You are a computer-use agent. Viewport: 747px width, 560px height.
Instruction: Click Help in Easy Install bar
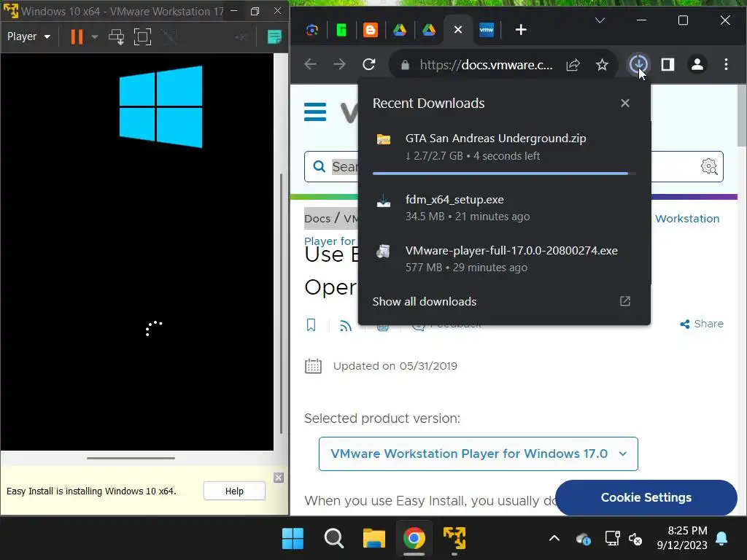coord(234,491)
